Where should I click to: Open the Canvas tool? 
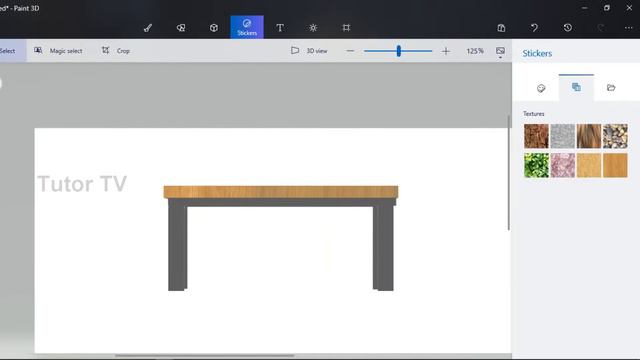[346, 28]
